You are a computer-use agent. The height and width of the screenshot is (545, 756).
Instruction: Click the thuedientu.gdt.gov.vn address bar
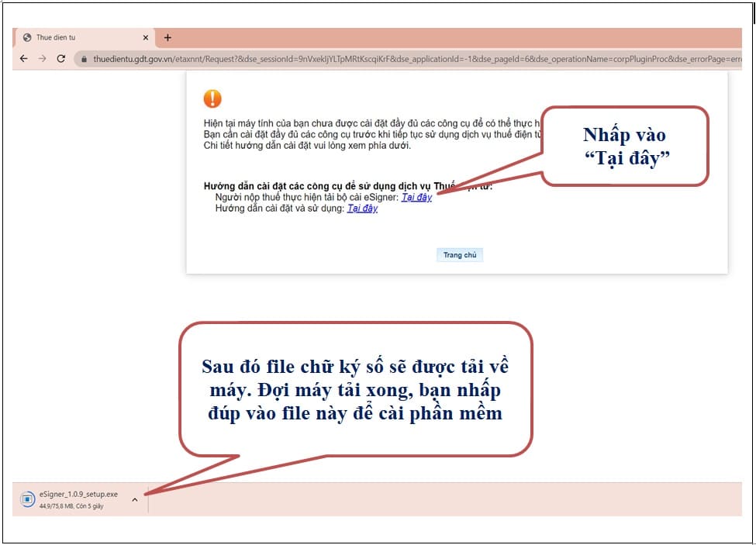pos(388,59)
